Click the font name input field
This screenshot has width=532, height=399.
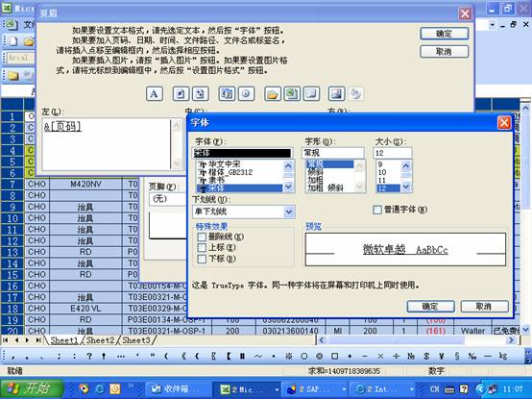click(242, 153)
